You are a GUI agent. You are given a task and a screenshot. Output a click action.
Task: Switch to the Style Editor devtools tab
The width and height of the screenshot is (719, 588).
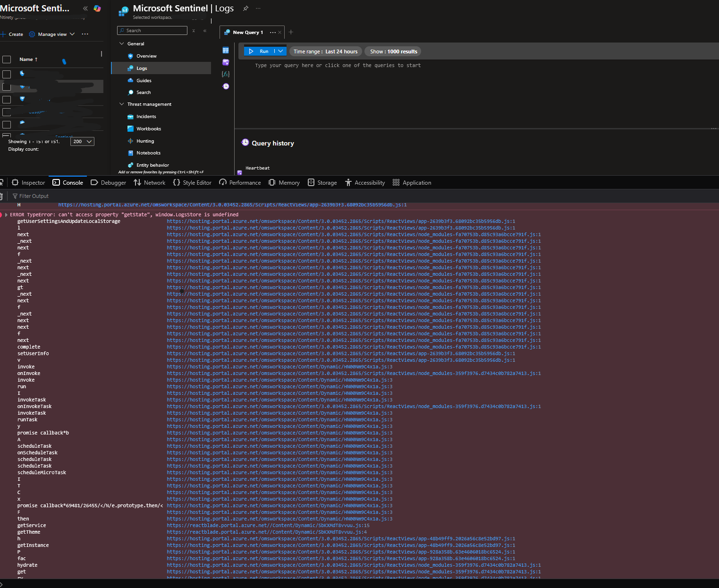(192, 183)
